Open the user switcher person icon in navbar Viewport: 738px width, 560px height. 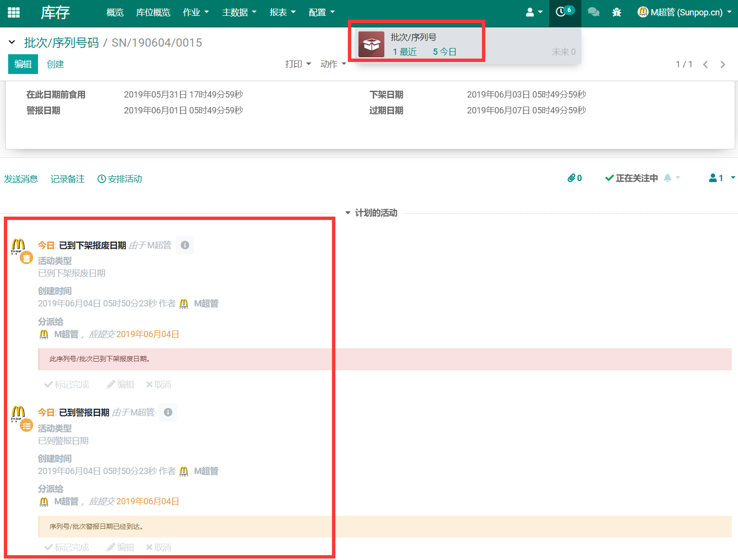(534, 12)
